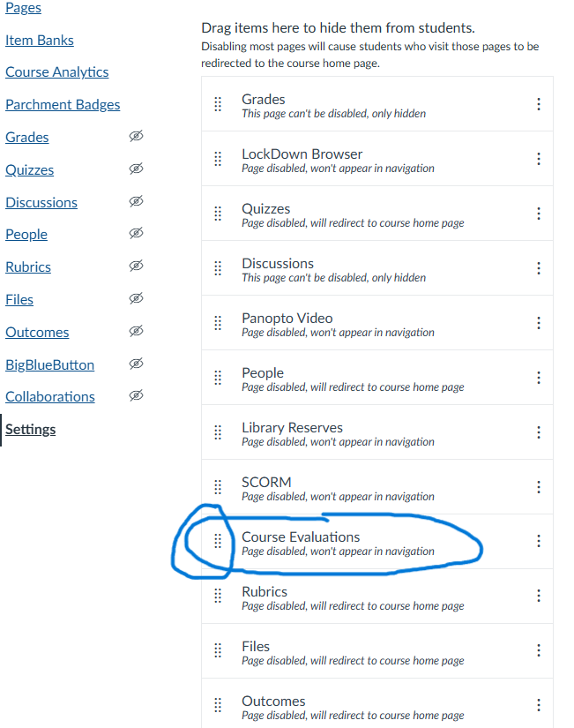Open three-dot menu for Course Evaluations
This screenshot has height=728, width=574.
(538, 542)
